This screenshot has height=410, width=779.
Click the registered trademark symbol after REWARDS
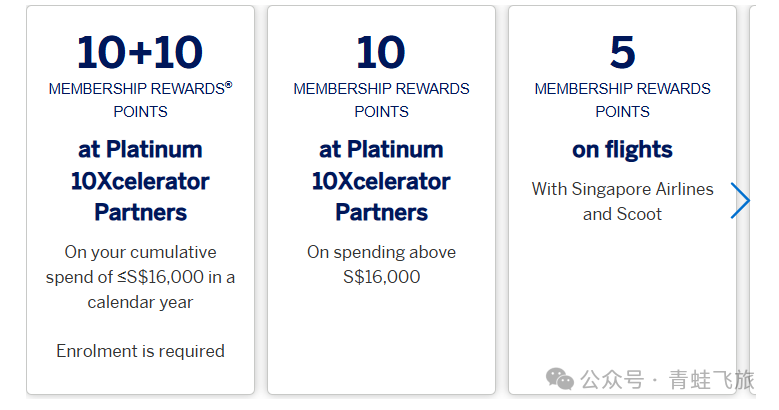pyautogui.click(x=229, y=84)
